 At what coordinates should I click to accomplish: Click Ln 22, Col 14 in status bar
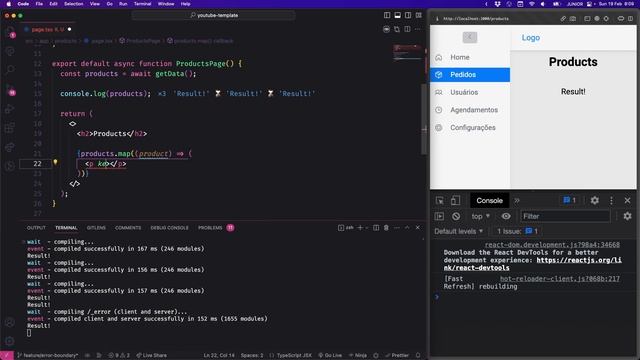(x=219, y=356)
